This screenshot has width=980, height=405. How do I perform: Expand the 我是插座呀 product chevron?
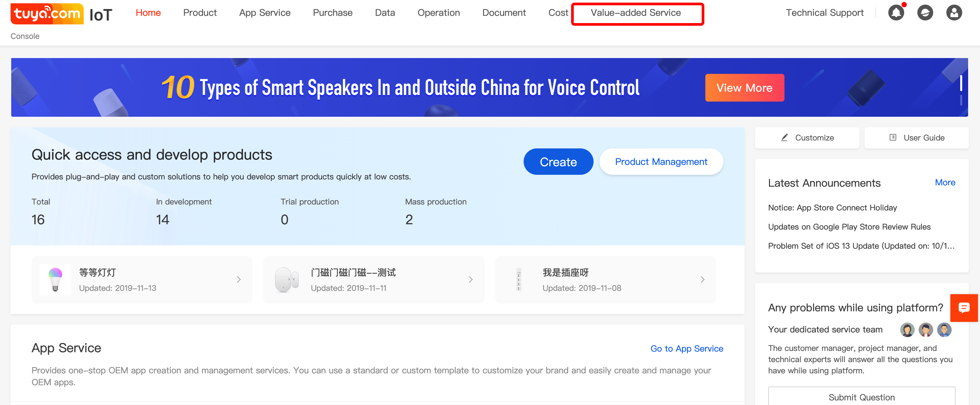[x=702, y=279]
